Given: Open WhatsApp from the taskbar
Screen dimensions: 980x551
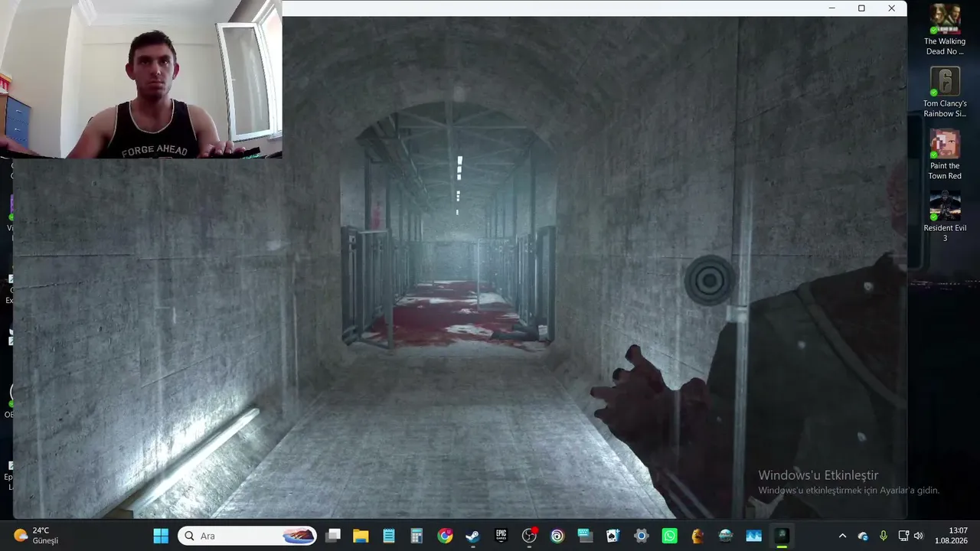Looking at the screenshot, I should coord(670,536).
